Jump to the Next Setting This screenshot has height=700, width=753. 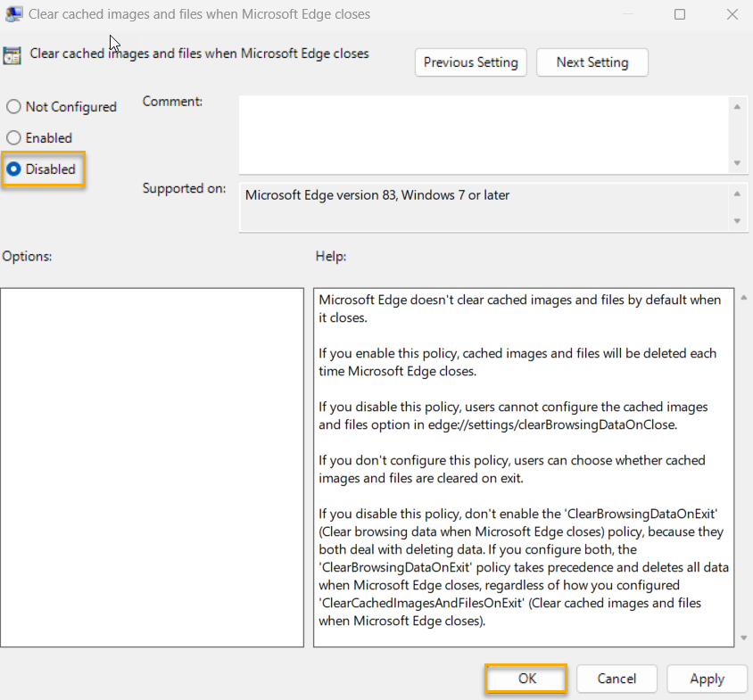click(x=592, y=62)
